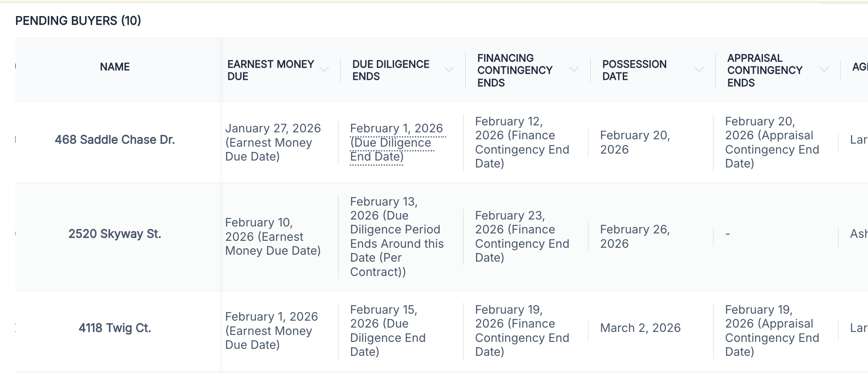This screenshot has height=374, width=868.
Task: Select February 15, 2026 due diligence cell
Action: click(388, 331)
